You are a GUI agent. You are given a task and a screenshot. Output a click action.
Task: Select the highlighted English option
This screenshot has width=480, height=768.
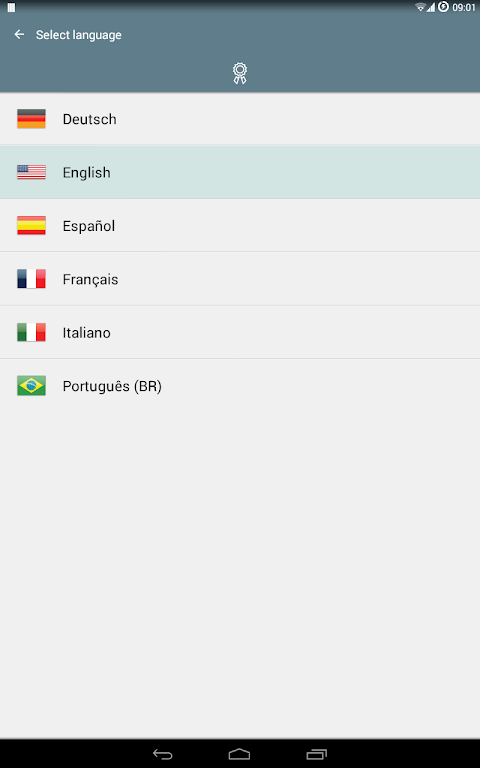coord(240,172)
